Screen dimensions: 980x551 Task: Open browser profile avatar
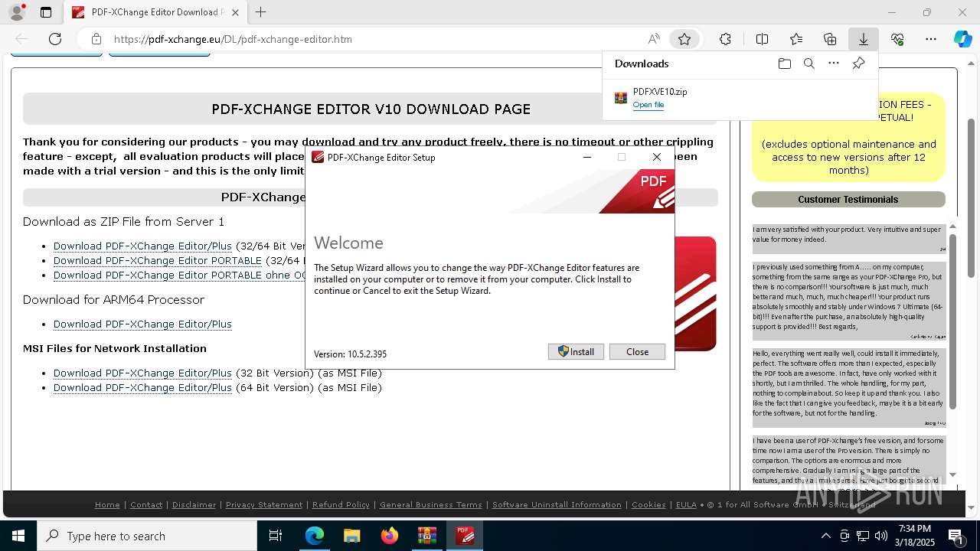coord(17,12)
